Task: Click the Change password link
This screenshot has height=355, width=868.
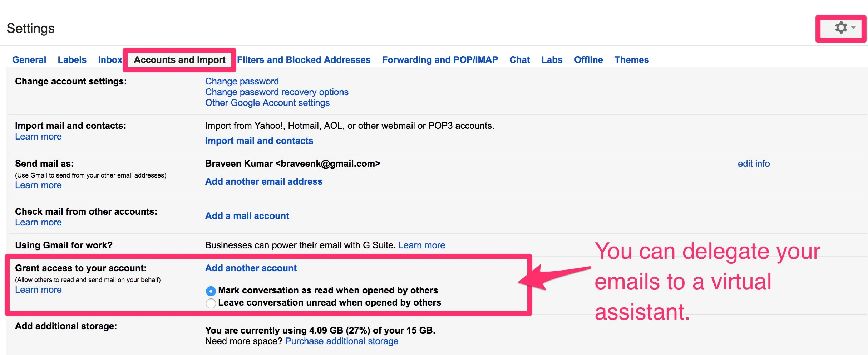Action: click(242, 81)
